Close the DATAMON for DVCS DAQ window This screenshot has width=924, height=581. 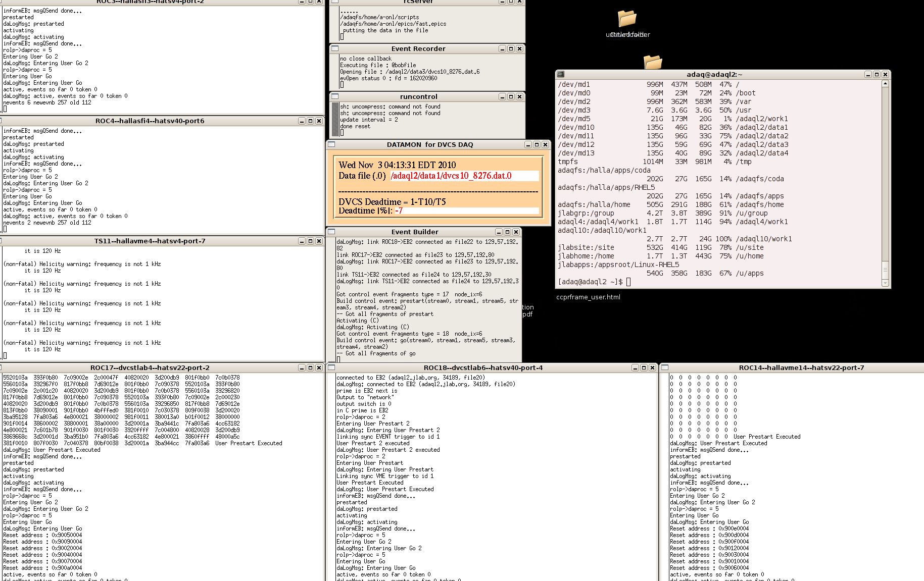(545, 144)
